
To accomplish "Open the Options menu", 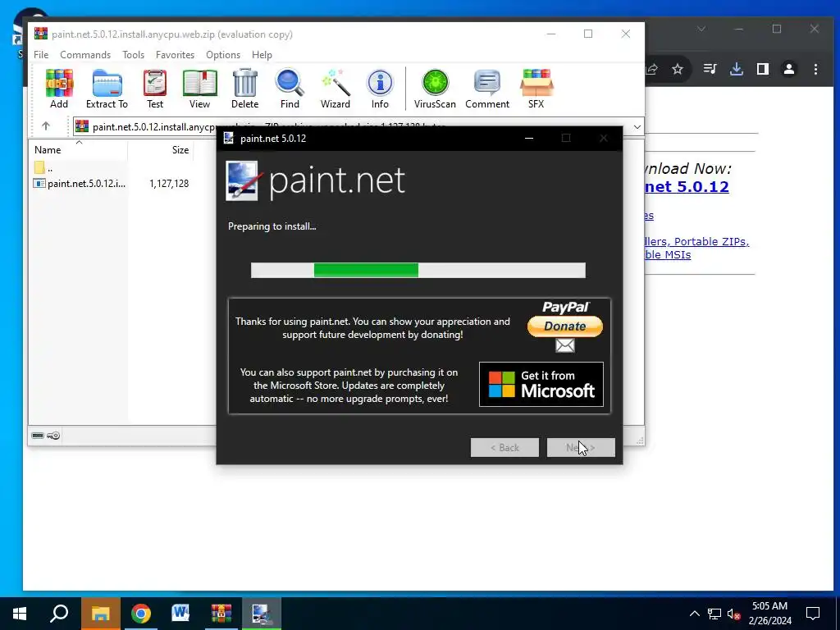I will click(x=223, y=55).
